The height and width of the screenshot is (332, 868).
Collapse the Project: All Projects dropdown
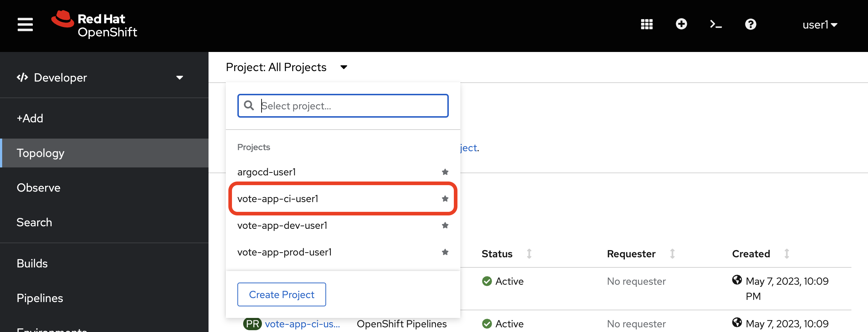(x=286, y=67)
